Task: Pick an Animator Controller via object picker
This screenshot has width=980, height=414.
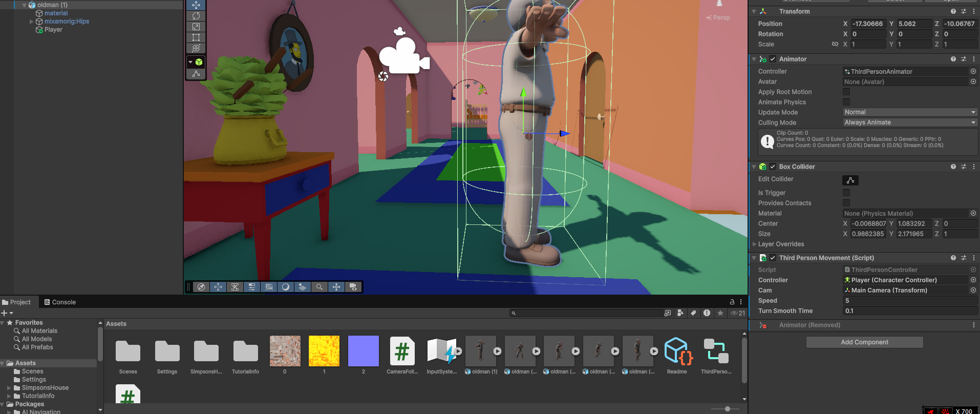Action: coord(973,71)
